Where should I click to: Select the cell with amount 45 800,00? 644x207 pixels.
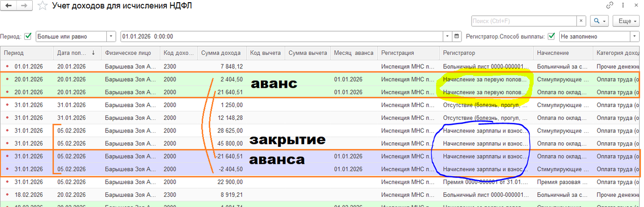(222, 144)
